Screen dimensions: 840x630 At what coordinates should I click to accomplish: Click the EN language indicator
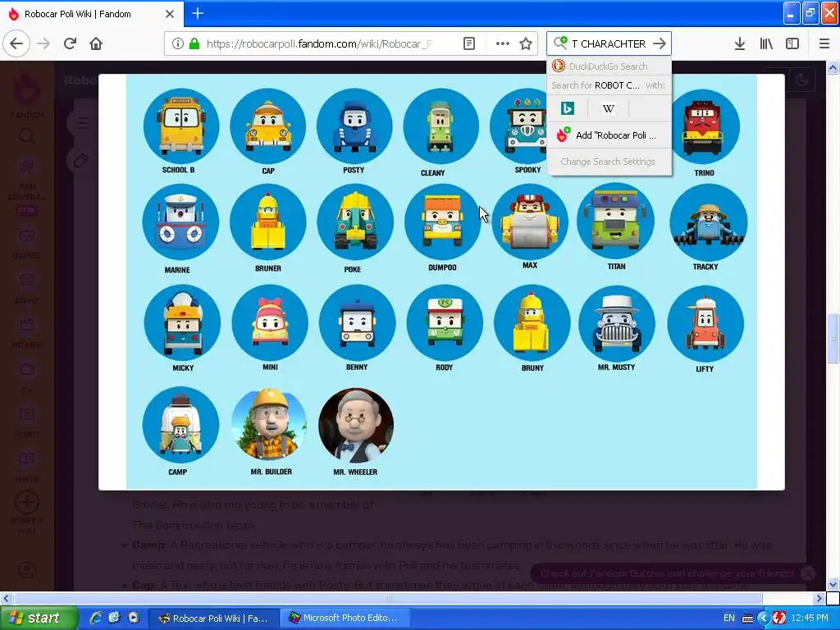(x=729, y=619)
